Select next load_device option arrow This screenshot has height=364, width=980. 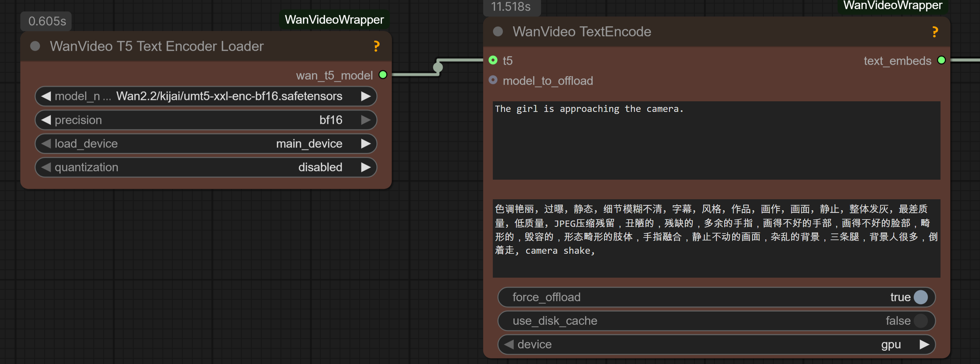(x=366, y=143)
